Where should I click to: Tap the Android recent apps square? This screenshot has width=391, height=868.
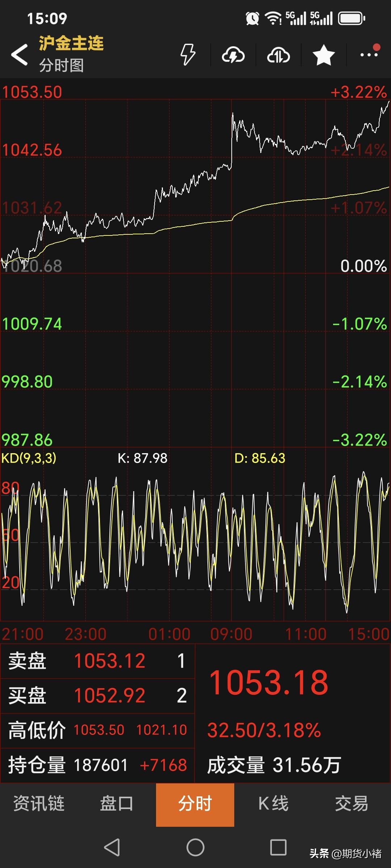(278, 847)
